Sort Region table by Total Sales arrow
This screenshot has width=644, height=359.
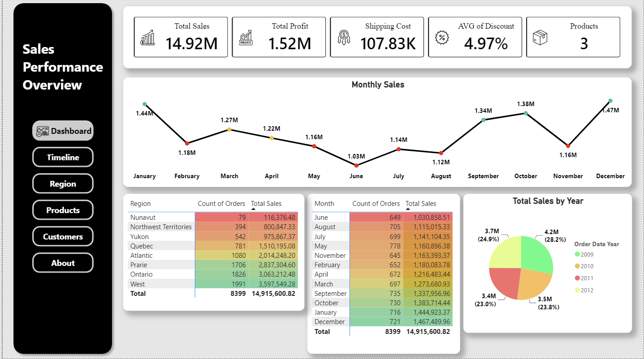point(253,209)
